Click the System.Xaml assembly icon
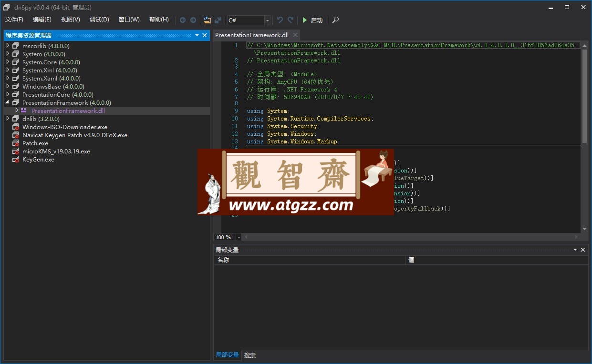592x364 pixels. click(x=16, y=79)
